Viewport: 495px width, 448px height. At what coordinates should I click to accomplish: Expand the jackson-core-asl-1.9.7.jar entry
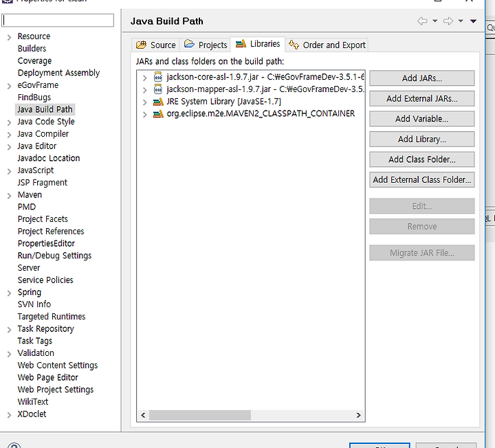click(144, 78)
